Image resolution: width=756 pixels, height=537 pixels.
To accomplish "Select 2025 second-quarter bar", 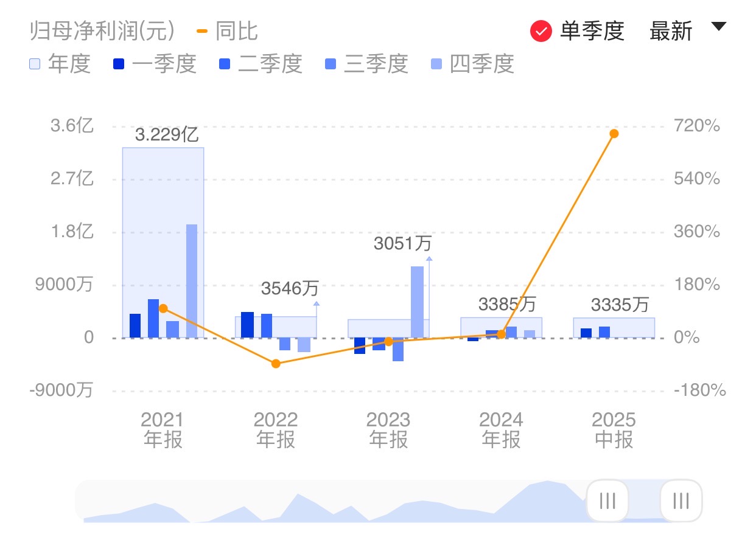I will (x=604, y=332).
